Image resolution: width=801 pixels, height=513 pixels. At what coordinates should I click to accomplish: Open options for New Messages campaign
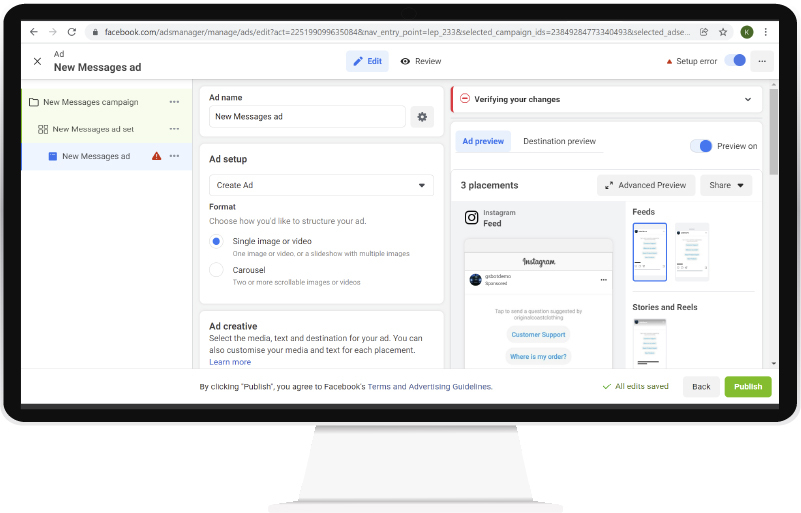tap(174, 102)
